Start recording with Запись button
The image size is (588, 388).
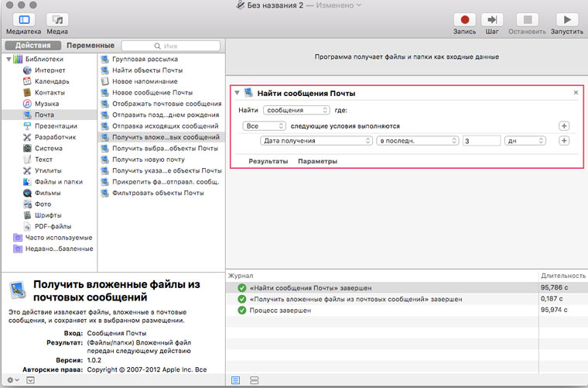click(464, 19)
